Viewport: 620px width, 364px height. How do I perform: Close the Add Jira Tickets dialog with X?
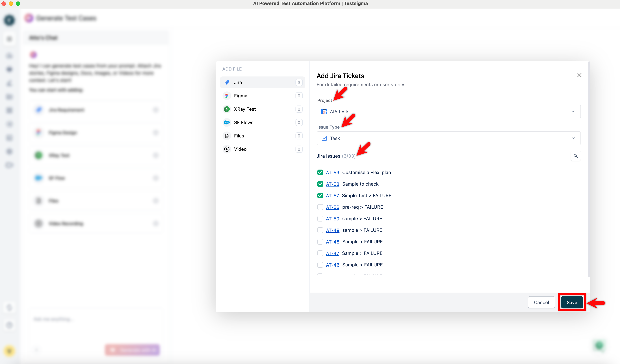click(x=579, y=75)
